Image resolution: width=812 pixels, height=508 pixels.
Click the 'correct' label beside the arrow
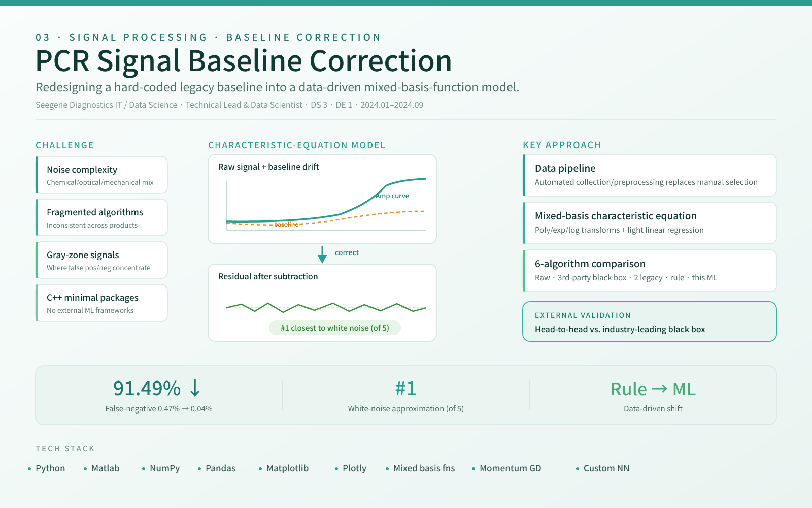click(347, 252)
